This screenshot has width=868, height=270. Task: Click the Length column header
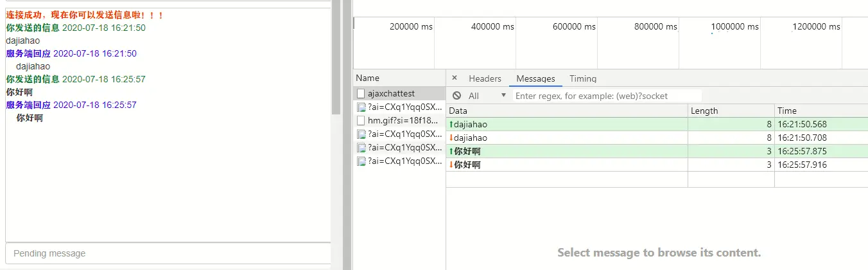pyautogui.click(x=731, y=111)
